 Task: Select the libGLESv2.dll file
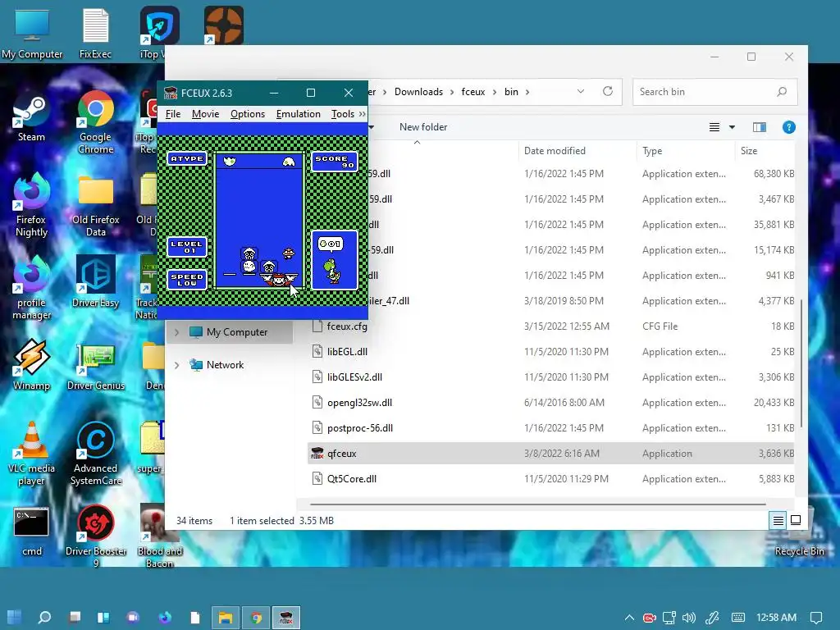552,377
